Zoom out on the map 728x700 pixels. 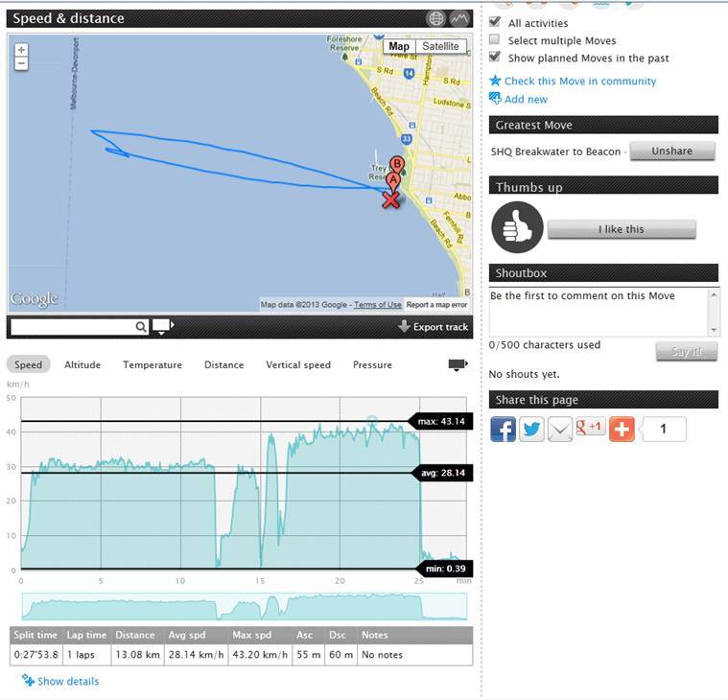point(21,64)
